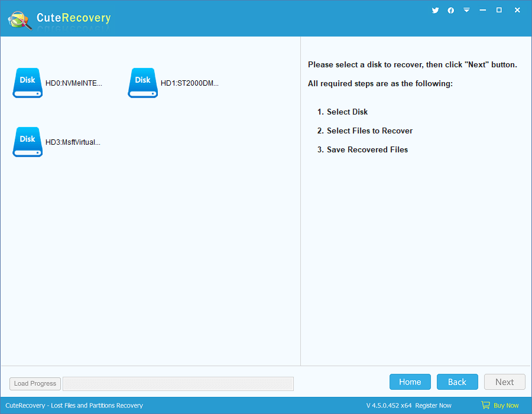Click the shopping cart icon
This screenshot has width=532, height=414.
pyautogui.click(x=485, y=405)
